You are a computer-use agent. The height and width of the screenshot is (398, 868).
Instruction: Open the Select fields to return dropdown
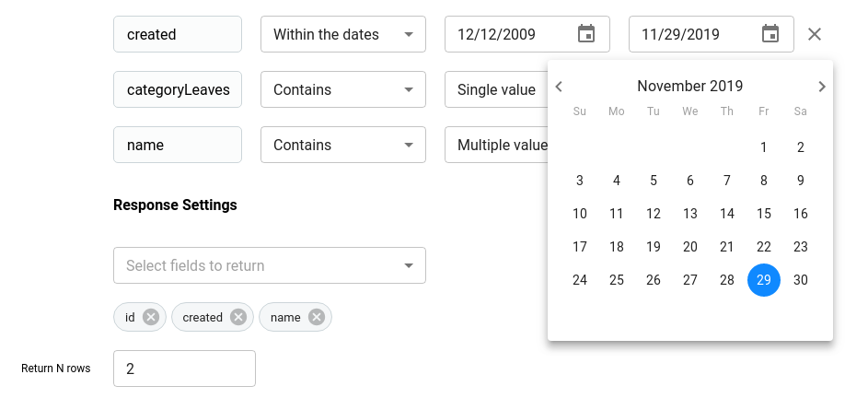pyautogui.click(x=269, y=265)
